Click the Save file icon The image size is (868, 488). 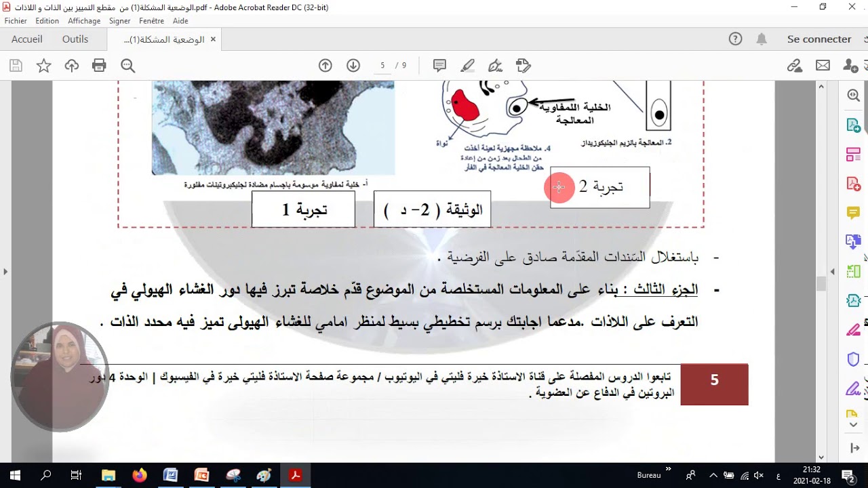click(16, 66)
